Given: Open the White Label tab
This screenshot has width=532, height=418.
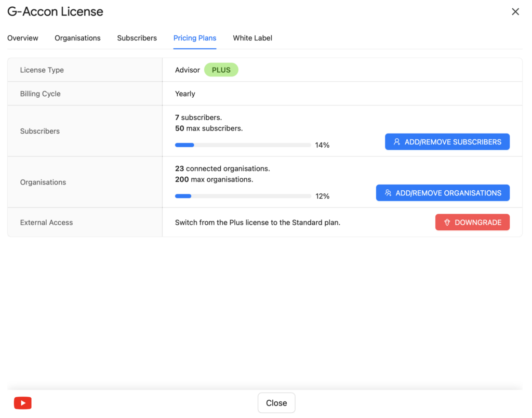Looking at the screenshot, I should pyautogui.click(x=252, y=38).
